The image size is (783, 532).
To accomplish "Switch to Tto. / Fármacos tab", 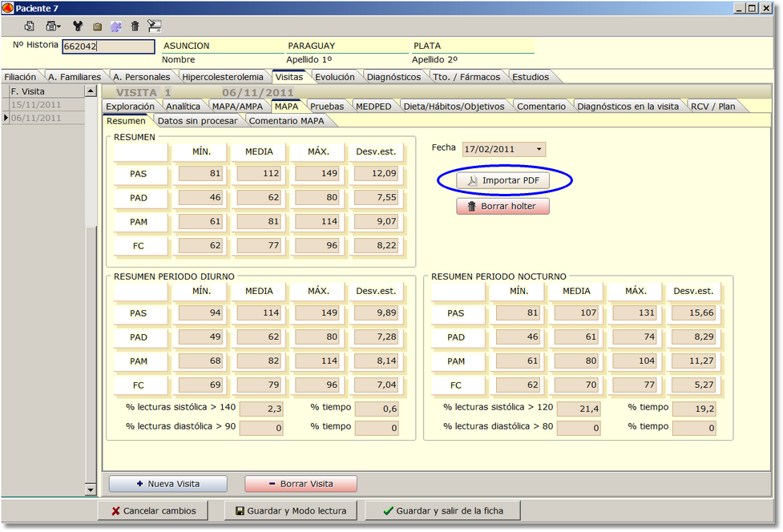I will 466,77.
